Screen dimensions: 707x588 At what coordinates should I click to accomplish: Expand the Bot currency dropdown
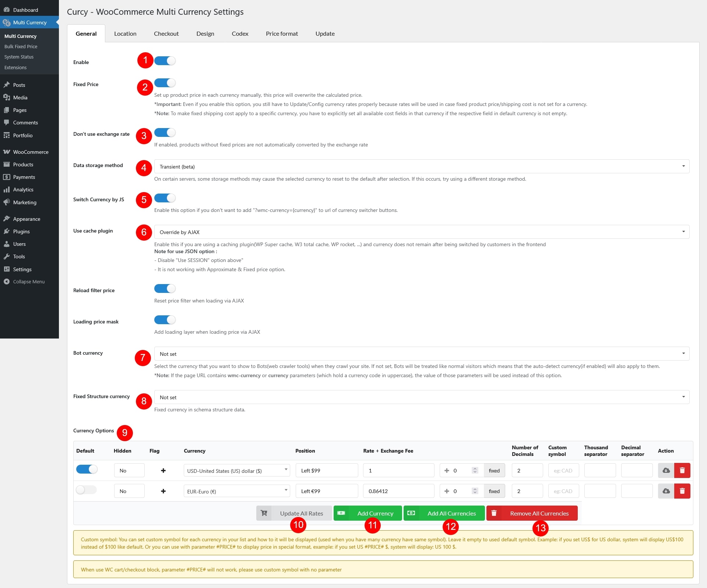pyautogui.click(x=421, y=354)
